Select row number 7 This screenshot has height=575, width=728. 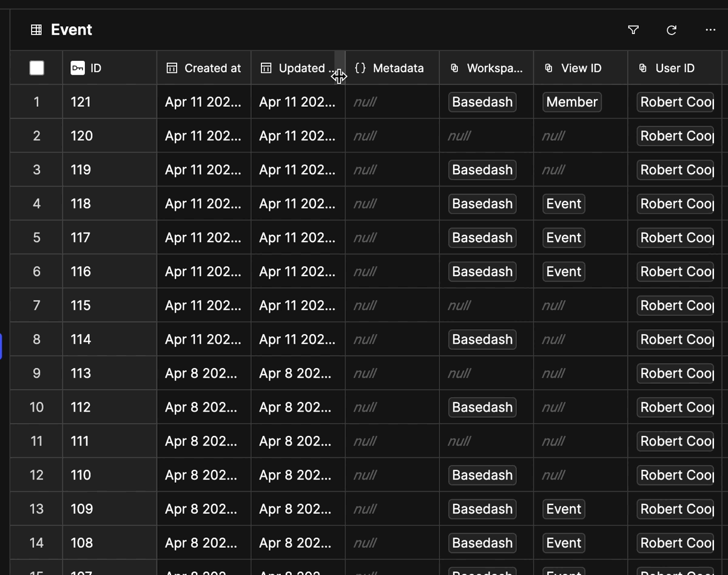coord(36,305)
